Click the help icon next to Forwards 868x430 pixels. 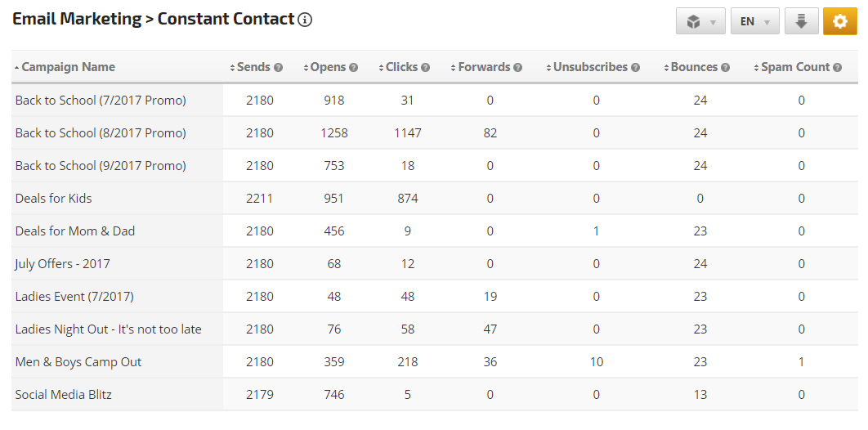point(518,68)
